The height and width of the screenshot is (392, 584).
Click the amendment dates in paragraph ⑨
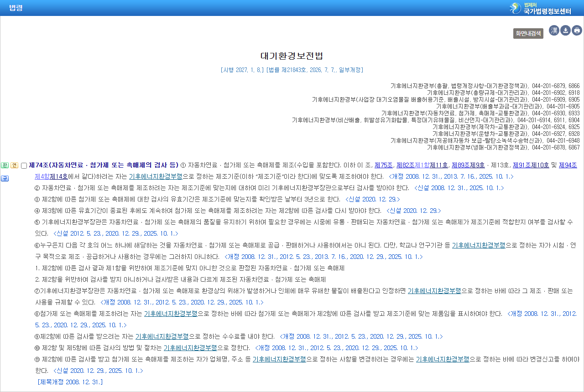tap(361, 336)
